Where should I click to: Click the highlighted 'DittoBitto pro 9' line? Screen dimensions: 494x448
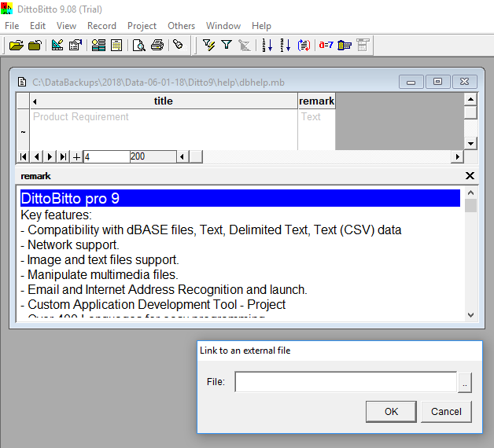[x=240, y=198]
